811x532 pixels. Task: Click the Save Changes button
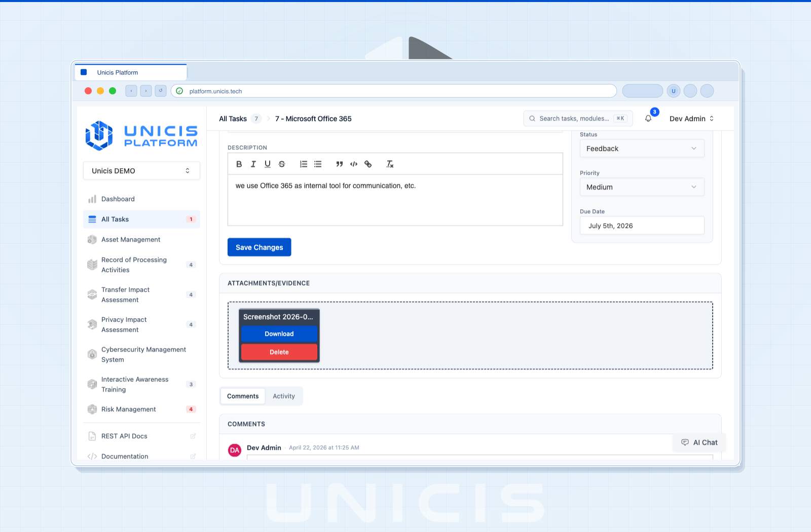pyautogui.click(x=259, y=247)
